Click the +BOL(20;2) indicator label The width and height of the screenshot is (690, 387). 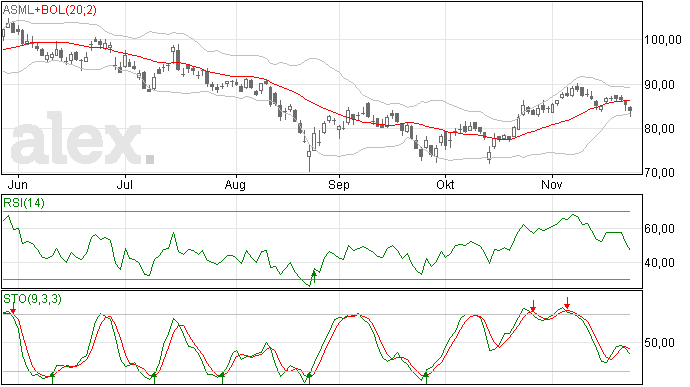pyautogui.click(x=65, y=10)
